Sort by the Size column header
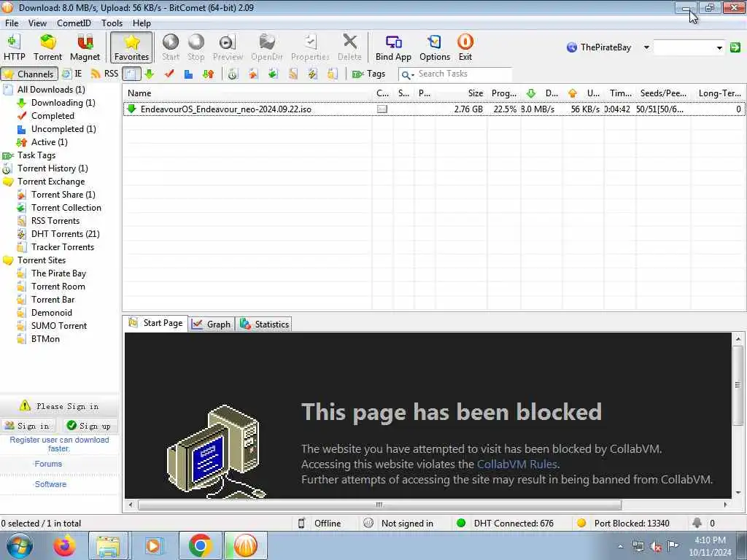This screenshot has width=747, height=560. point(462,93)
